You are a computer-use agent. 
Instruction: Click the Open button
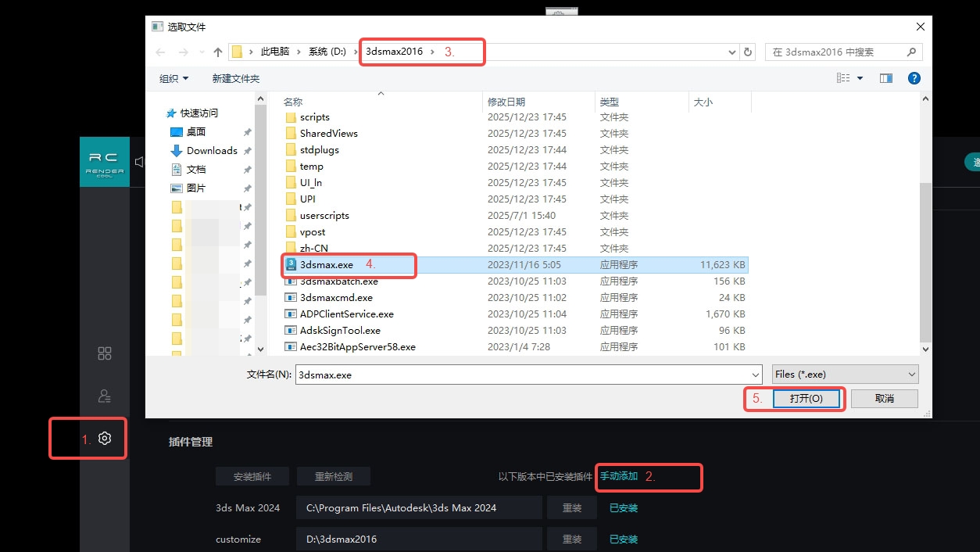(806, 399)
